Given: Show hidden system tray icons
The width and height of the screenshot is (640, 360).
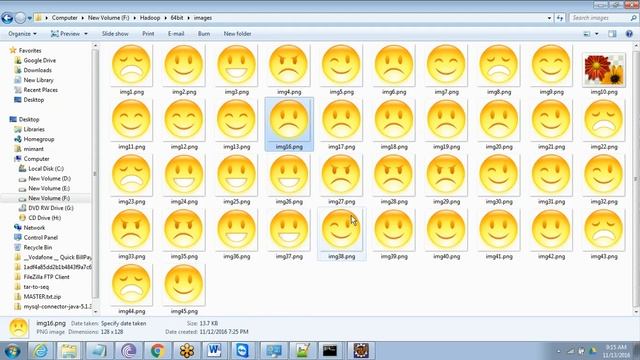Looking at the screenshot, I should 558,351.
